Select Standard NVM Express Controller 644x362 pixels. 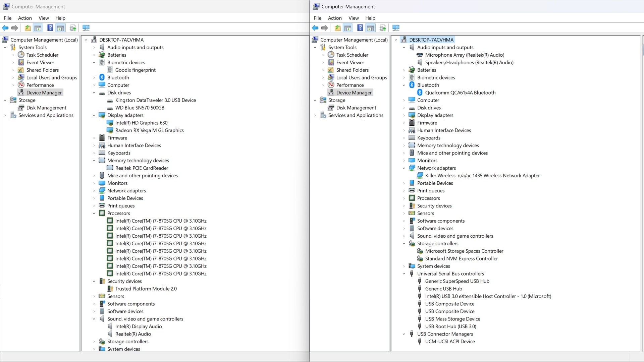462,258
